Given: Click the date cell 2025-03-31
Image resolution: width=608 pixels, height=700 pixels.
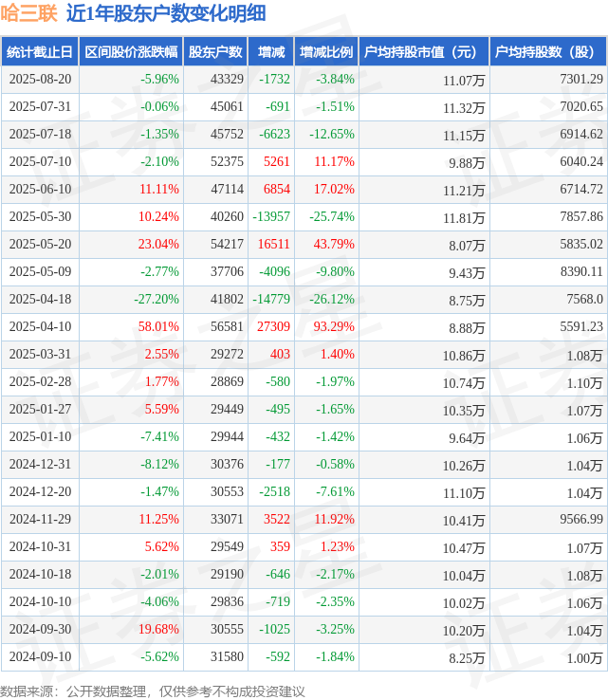Looking at the screenshot, I should 40,354.
